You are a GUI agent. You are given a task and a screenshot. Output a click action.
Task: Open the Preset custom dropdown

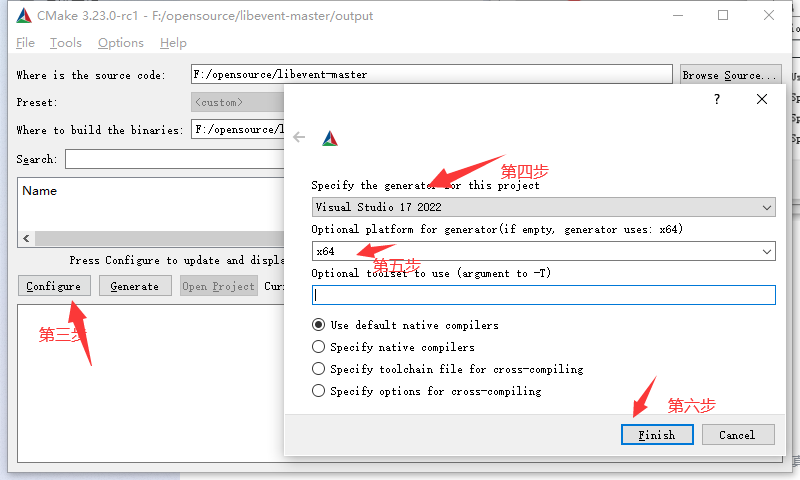coord(238,102)
